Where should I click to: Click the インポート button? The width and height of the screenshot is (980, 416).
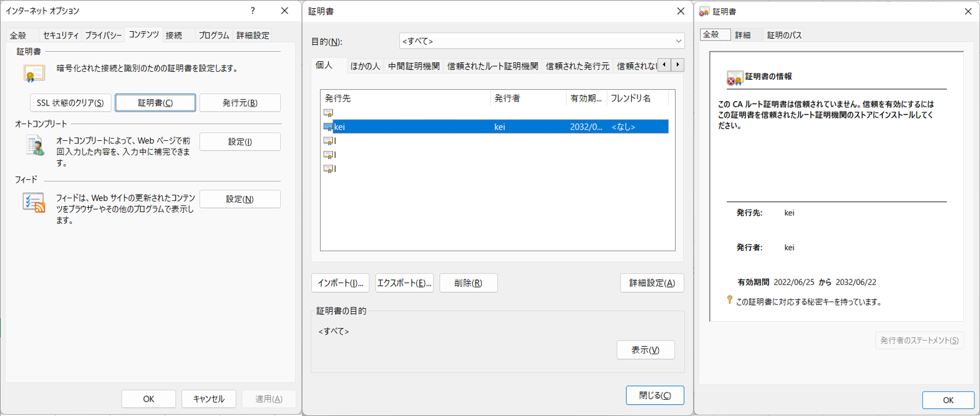click(x=340, y=283)
